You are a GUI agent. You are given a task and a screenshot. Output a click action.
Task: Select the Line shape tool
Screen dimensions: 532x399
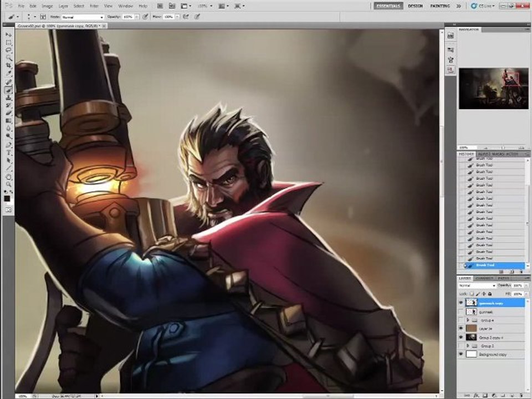click(x=8, y=168)
